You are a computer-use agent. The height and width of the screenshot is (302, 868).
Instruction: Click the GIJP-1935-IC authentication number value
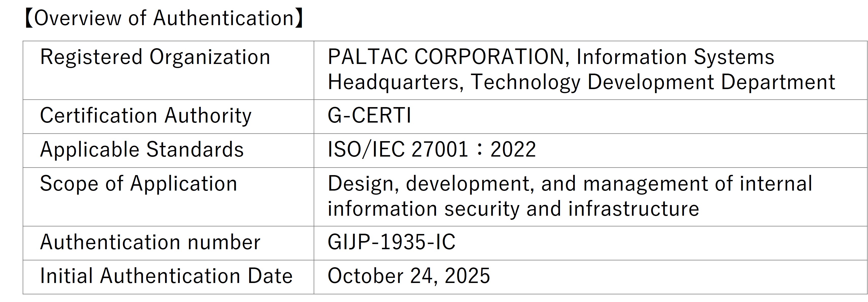pyautogui.click(x=391, y=242)
